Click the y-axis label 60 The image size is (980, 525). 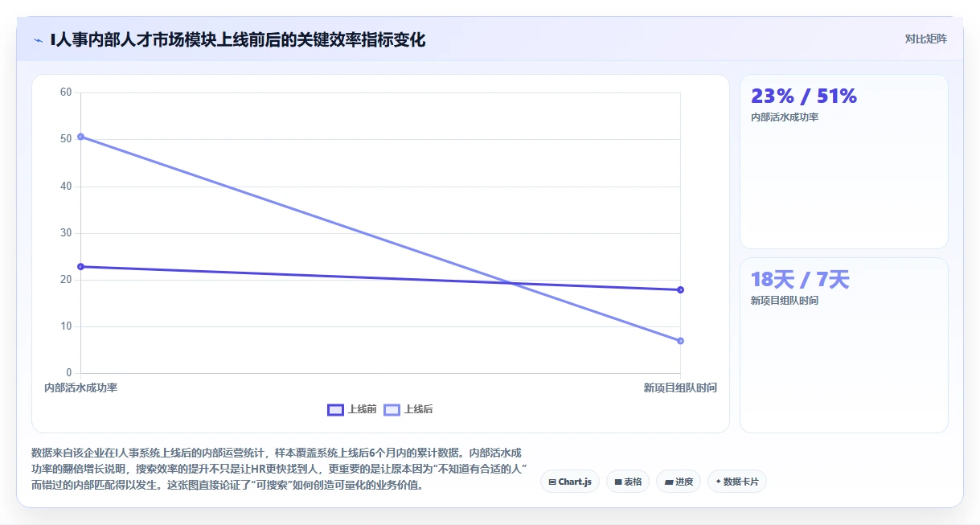tap(66, 92)
